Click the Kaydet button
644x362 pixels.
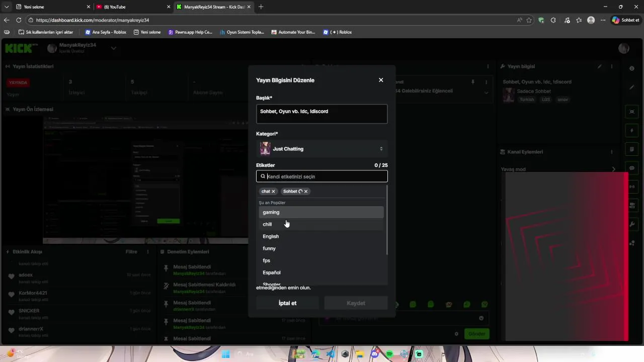click(x=356, y=303)
